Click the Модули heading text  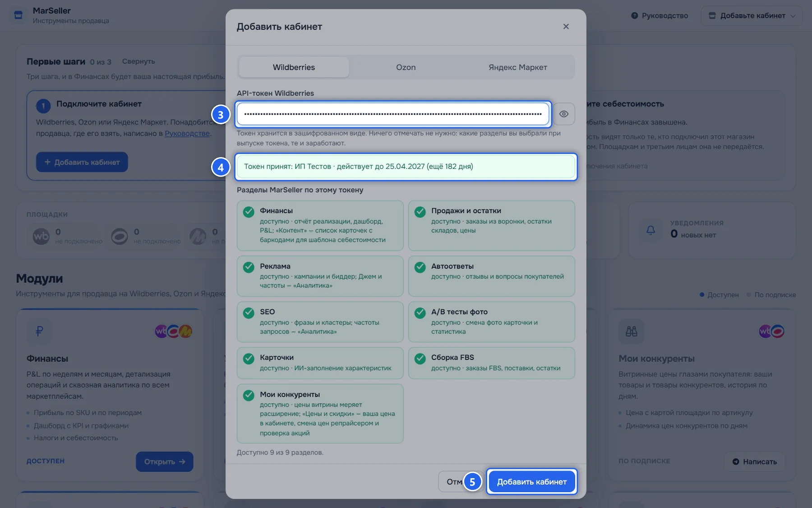click(39, 279)
